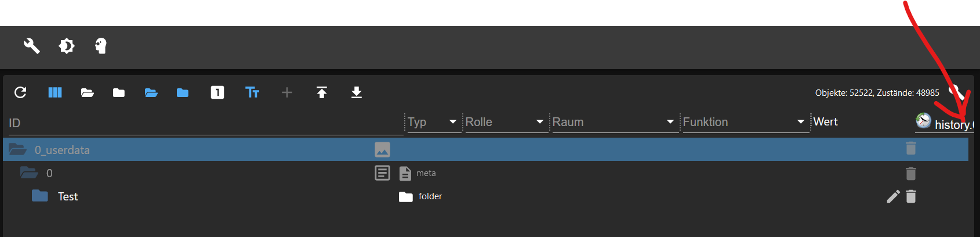Collapse all nodes with white folder icon
The image size is (980, 237).
(119, 92)
